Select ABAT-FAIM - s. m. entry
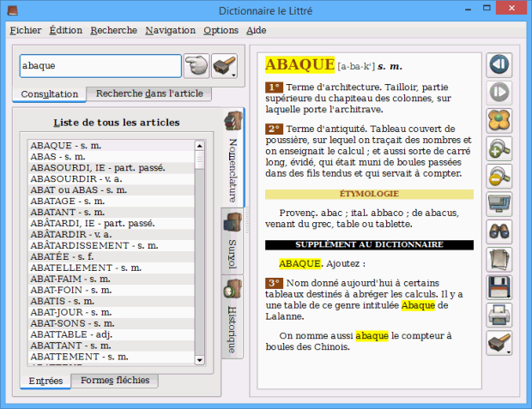 pos(112,279)
